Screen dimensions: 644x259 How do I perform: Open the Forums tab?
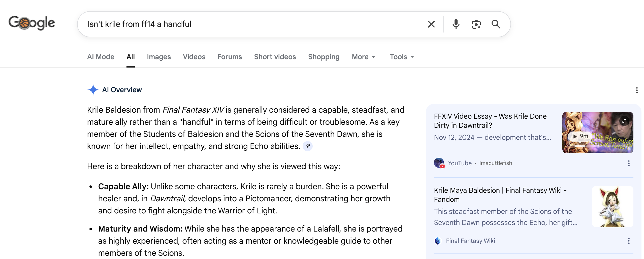point(230,57)
